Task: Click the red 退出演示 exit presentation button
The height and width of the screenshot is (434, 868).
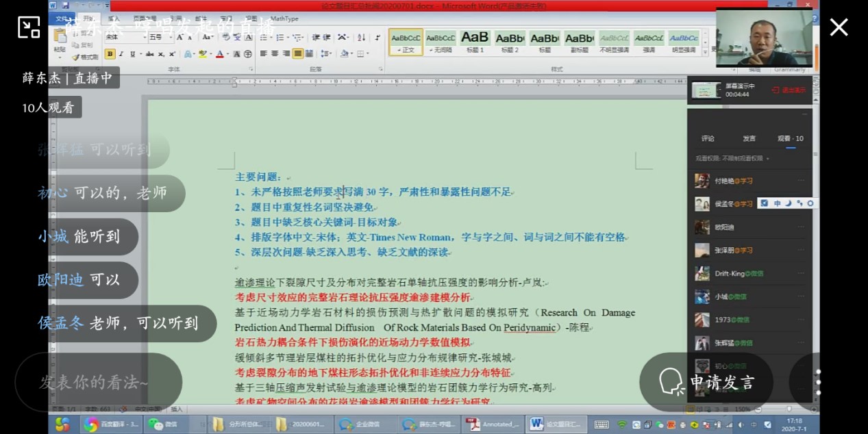Action: coord(789,90)
